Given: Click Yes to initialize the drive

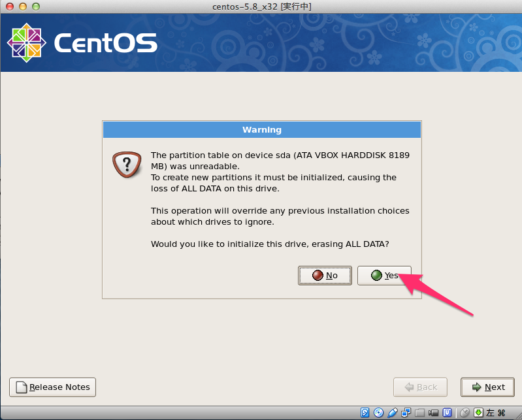Looking at the screenshot, I should click(x=384, y=276).
